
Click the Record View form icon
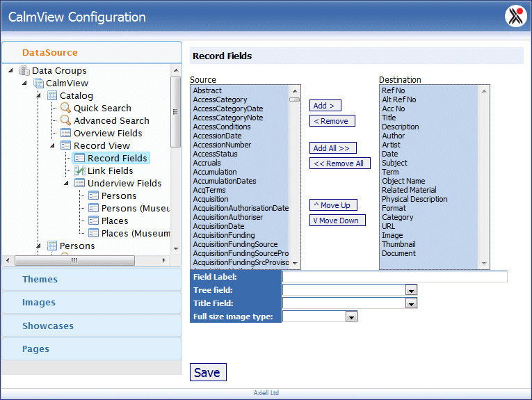click(65, 145)
